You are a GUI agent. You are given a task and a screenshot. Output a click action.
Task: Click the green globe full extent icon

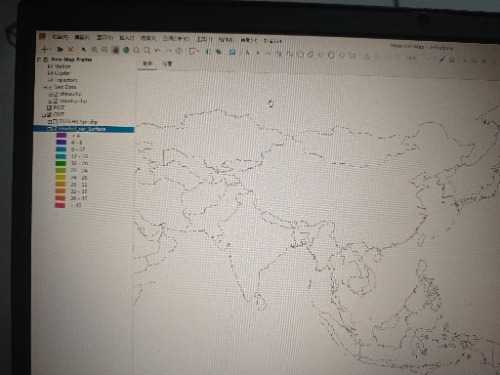click(x=126, y=50)
